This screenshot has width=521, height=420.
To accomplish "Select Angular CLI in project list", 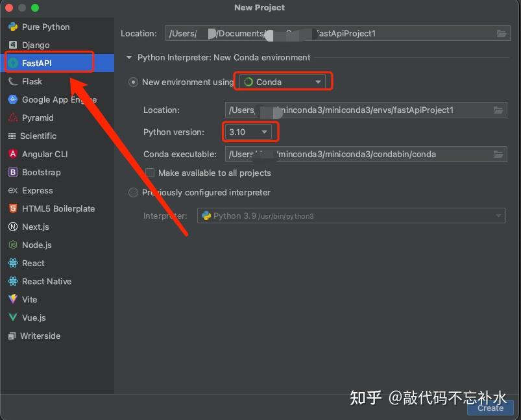I will [x=57, y=154].
